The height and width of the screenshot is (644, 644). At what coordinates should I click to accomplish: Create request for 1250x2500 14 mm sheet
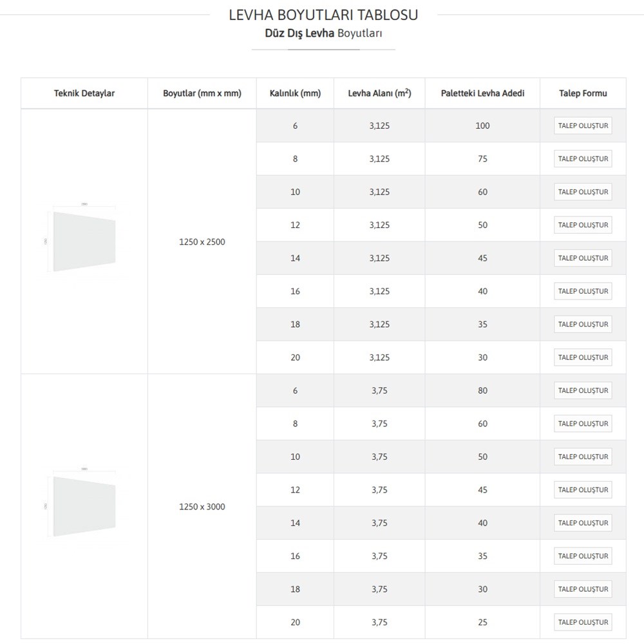[583, 258]
